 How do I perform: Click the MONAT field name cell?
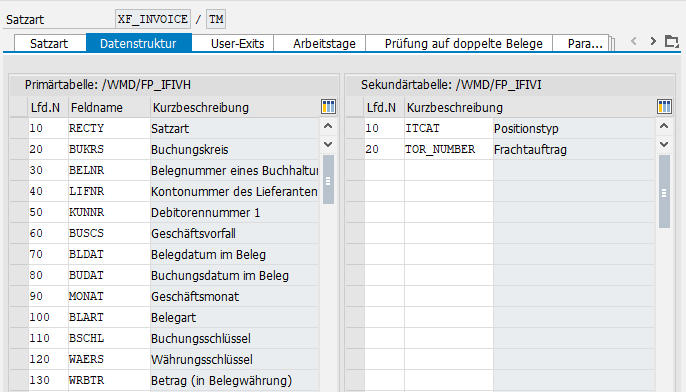pyautogui.click(x=108, y=296)
